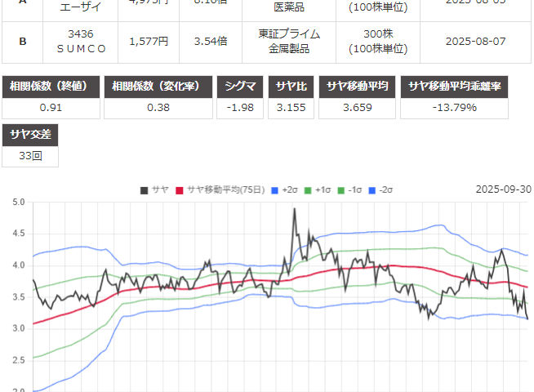
Task: Click the 2025-08-07 date cell
Action: pyautogui.click(x=475, y=41)
